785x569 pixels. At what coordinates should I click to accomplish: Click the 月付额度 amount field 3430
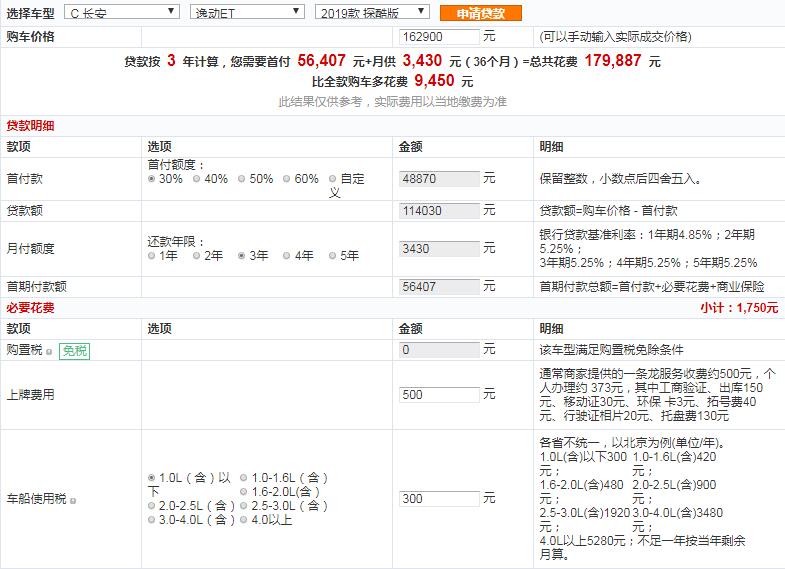[x=439, y=249]
